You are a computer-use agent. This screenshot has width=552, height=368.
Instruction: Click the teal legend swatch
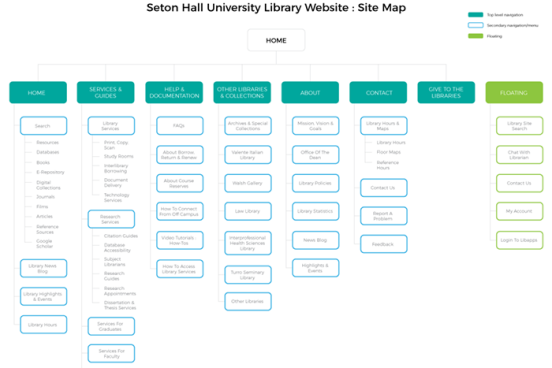[476, 15]
